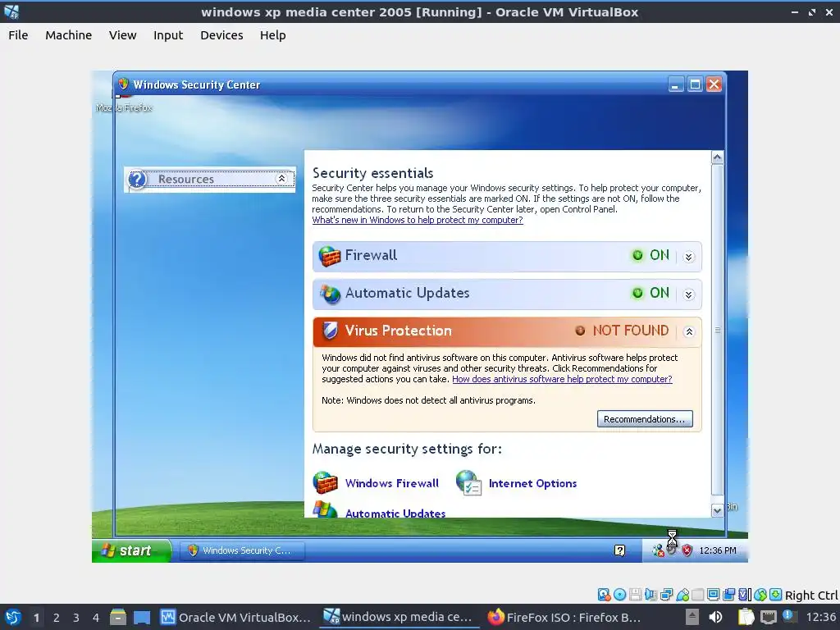Open the View menu
This screenshot has width=840, height=630.
point(123,35)
